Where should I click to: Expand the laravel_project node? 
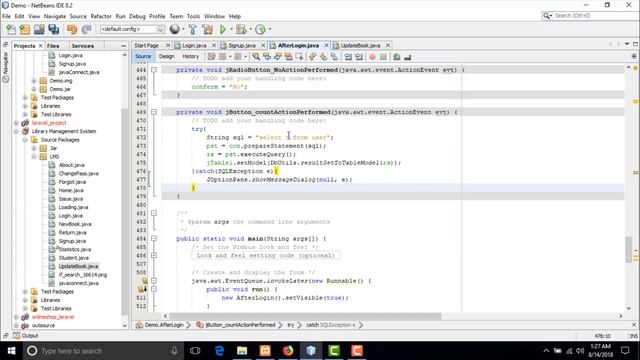coord(16,123)
